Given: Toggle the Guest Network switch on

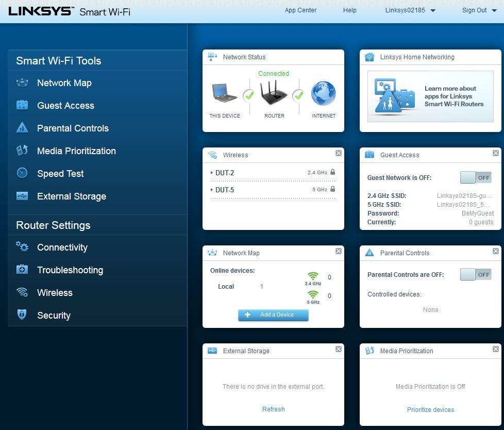Looking at the screenshot, I should (x=476, y=177).
